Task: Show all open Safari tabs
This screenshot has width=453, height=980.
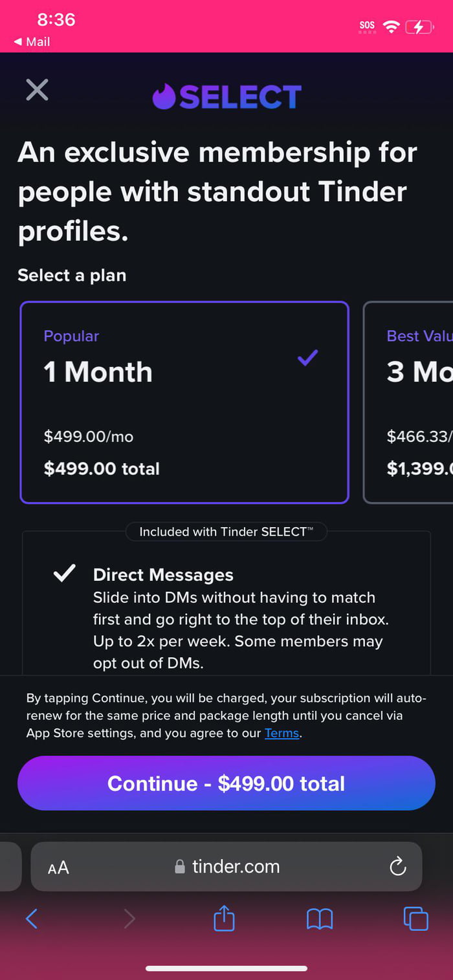Action: pos(415,919)
